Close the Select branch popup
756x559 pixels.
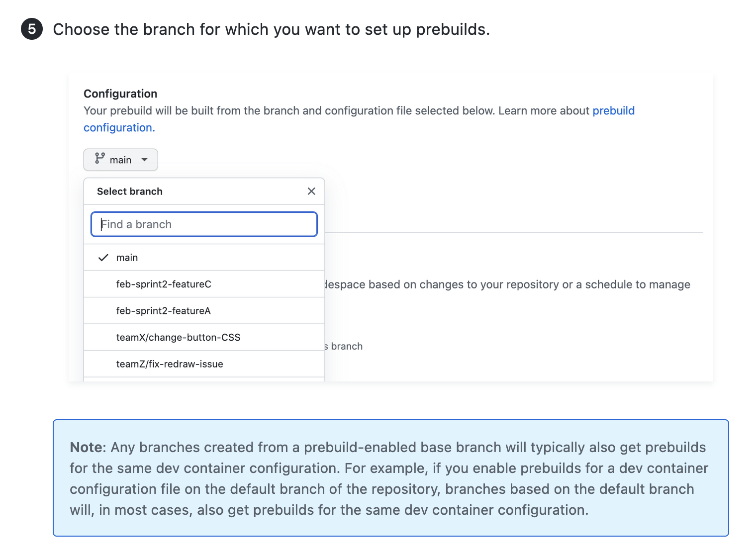[311, 191]
